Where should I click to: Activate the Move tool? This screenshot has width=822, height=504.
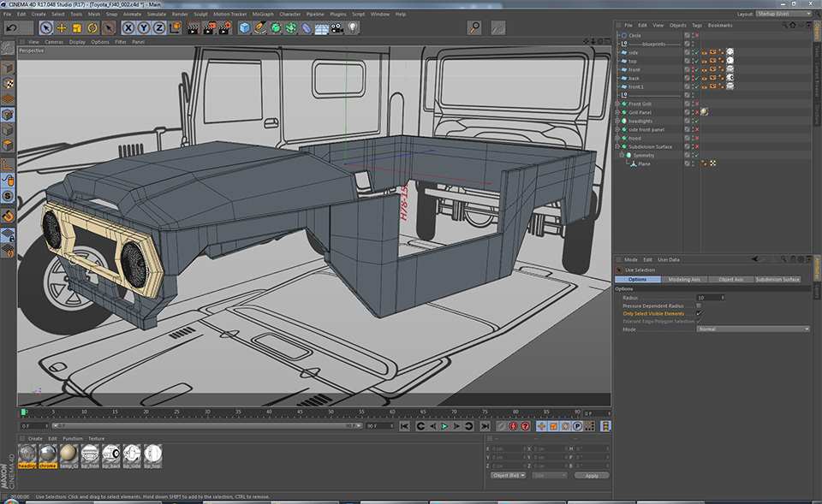point(62,28)
